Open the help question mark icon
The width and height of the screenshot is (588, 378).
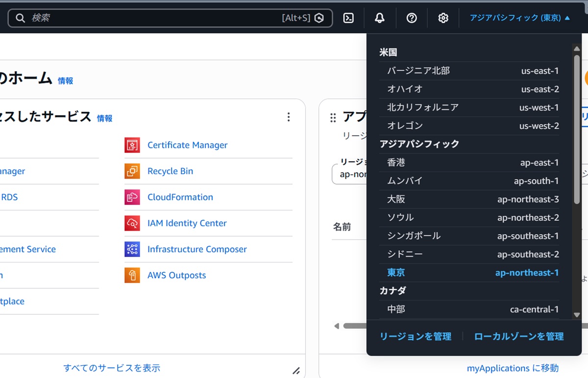click(412, 18)
